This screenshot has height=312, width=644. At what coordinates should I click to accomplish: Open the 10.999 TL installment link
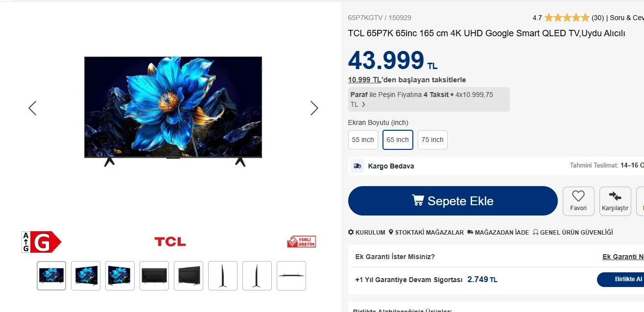pos(365,80)
